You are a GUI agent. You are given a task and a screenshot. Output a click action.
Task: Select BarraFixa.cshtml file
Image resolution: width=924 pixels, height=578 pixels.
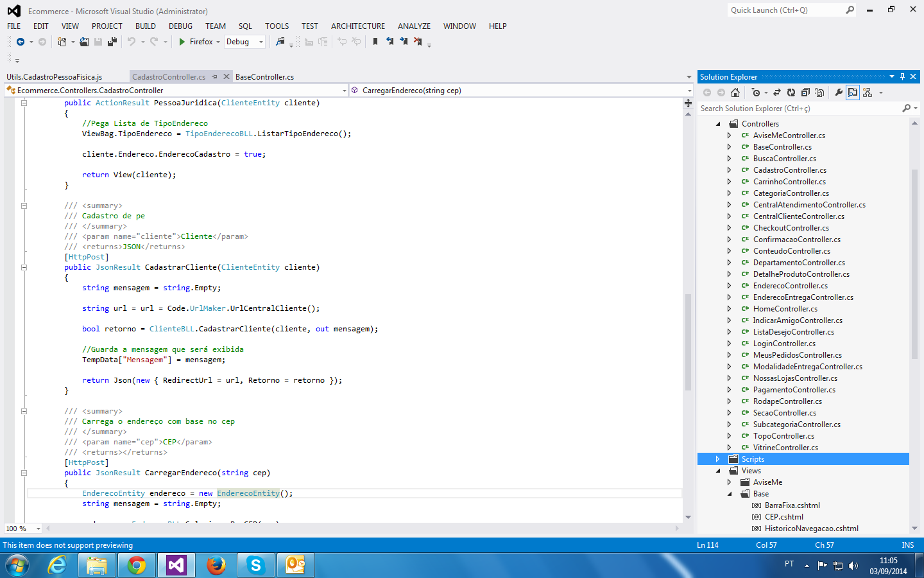point(792,505)
